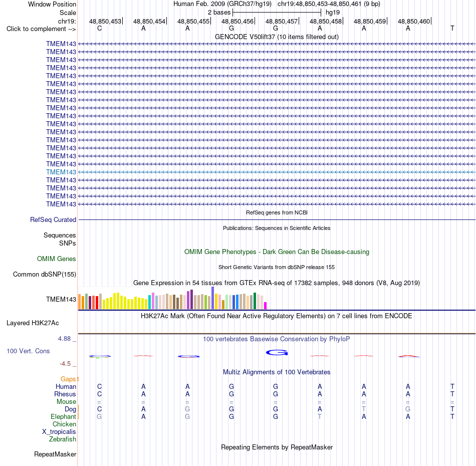Click the TMEM143 label beside the GTEx bars
The width and height of the screenshot is (476, 466).
61,299
